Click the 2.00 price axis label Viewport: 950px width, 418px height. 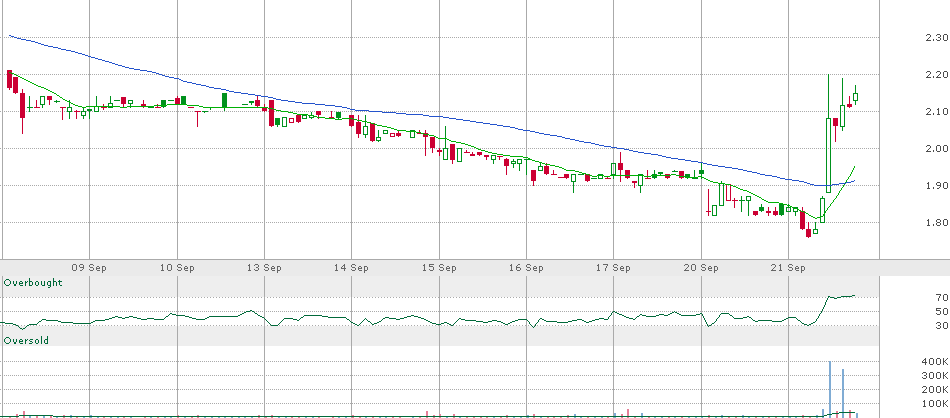pos(936,148)
